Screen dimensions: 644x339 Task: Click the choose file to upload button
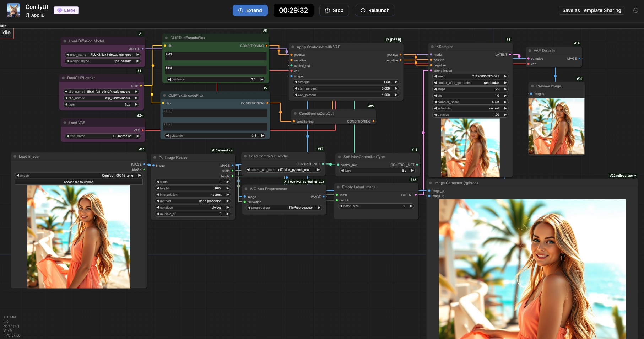pos(79,182)
